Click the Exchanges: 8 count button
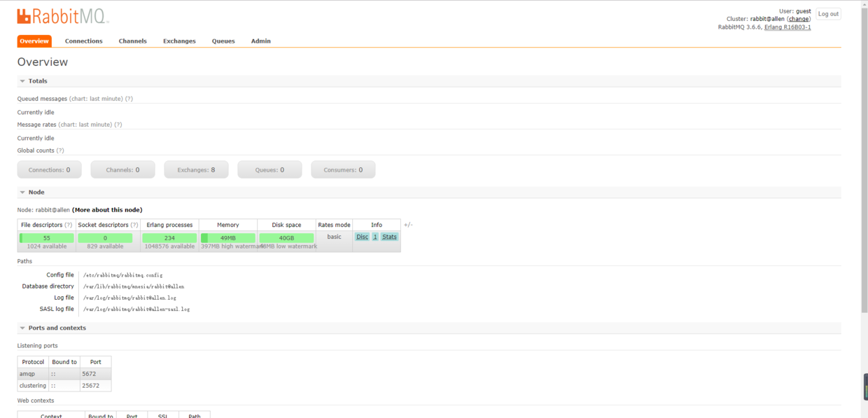868x418 pixels. 197,170
